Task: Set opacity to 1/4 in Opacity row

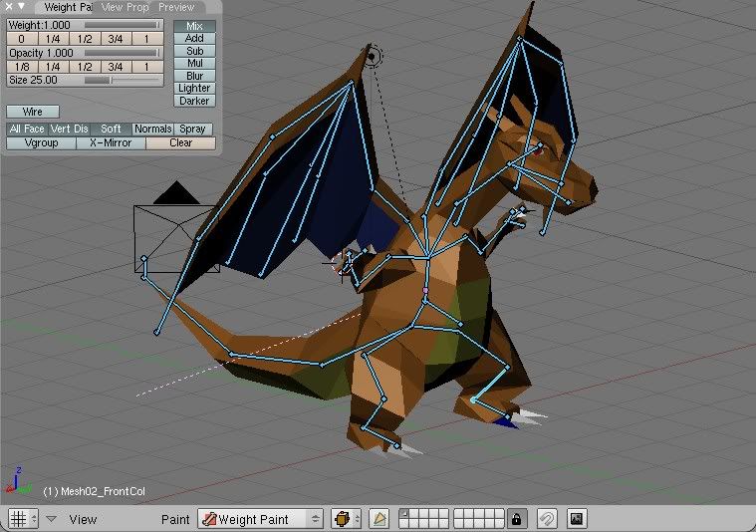Action: (53, 67)
